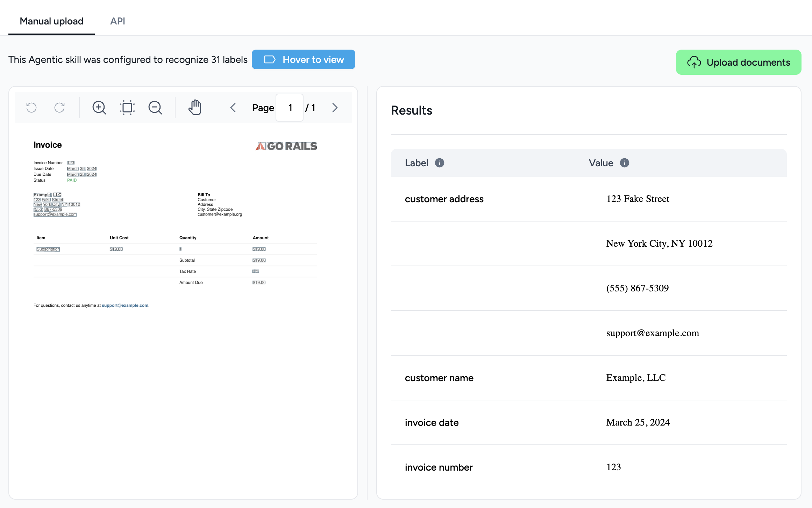Switch to the API tab
Screen dimensions: 812x508
tap(117, 21)
